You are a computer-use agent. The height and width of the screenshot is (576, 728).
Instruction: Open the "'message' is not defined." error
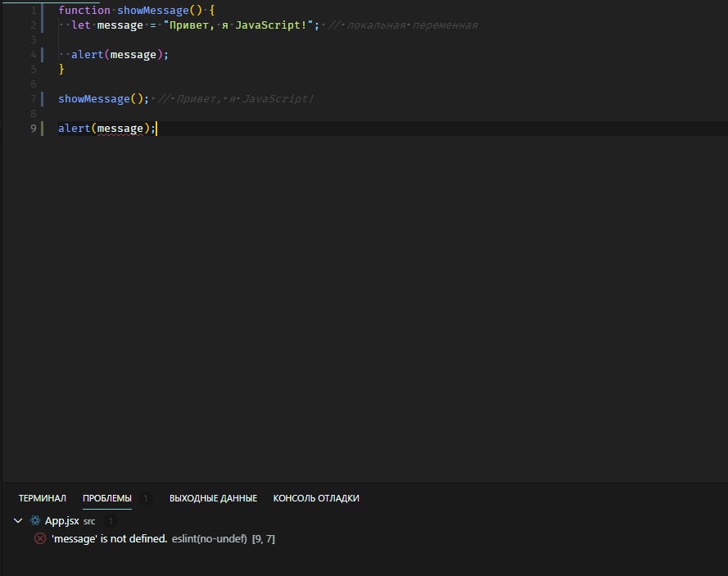point(109,539)
